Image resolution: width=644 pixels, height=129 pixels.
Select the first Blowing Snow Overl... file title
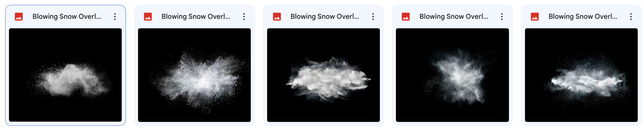(x=67, y=17)
